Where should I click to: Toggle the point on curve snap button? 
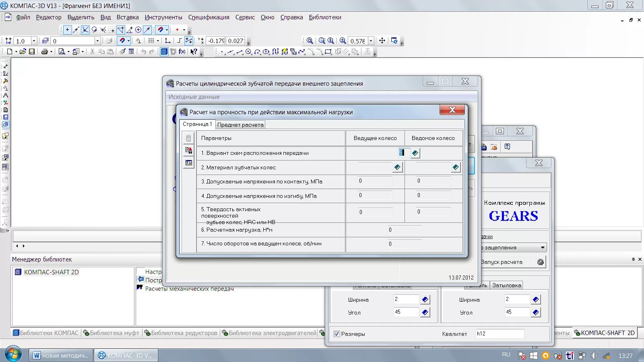(147, 30)
